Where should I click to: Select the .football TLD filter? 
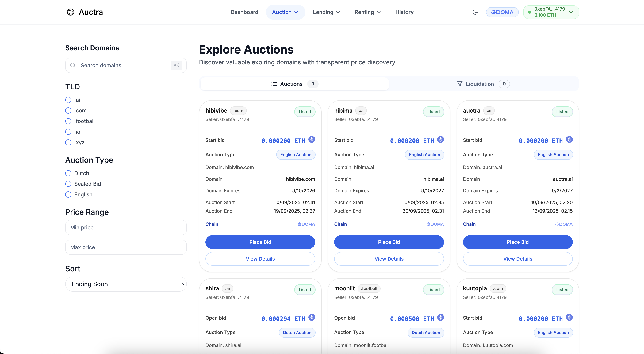(x=68, y=121)
